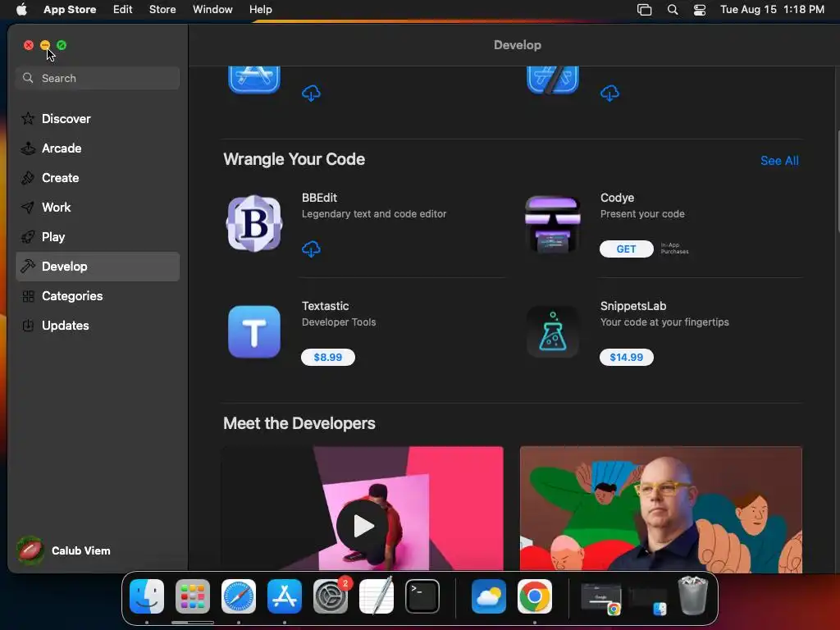Click the App Store icon in the Dock

pyautogui.click(x=285, y=596)
